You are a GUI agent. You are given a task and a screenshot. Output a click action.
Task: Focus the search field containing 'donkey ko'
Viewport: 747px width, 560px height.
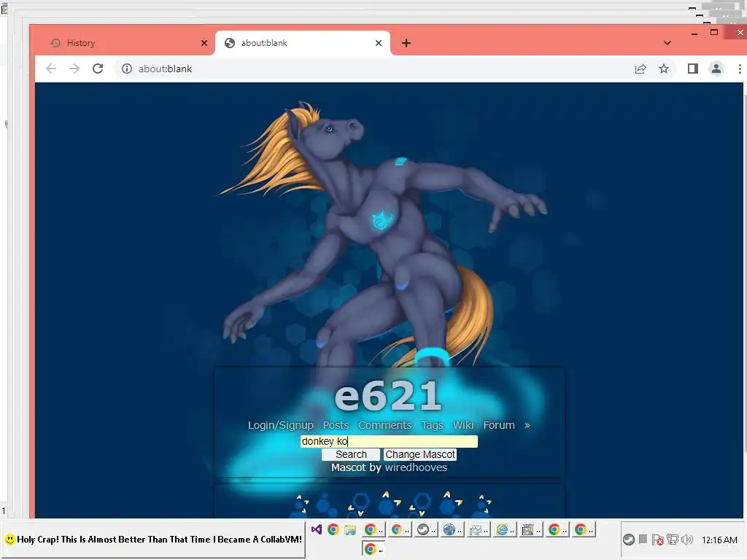click(x=389, y=441)
